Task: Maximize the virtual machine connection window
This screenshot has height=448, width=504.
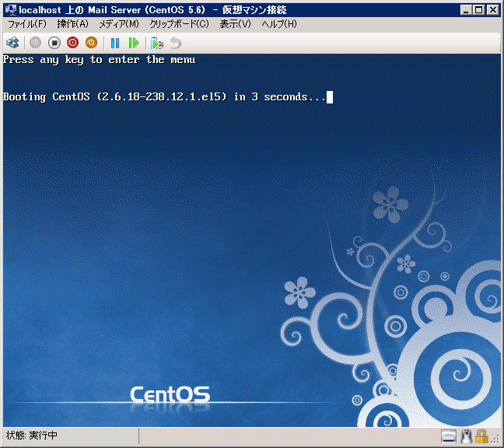Action: [478, 10]
